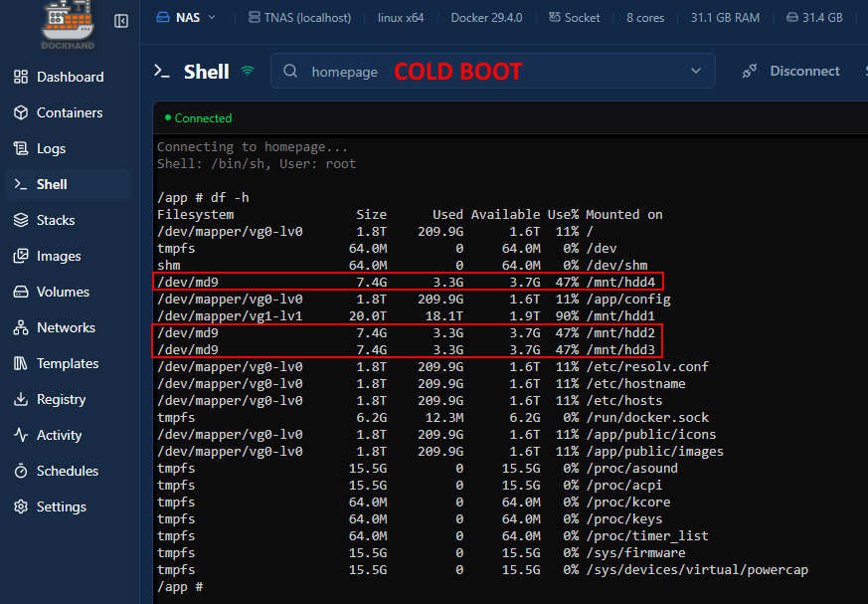Click the /app/public/icons terminal row

tap(436, 435)
